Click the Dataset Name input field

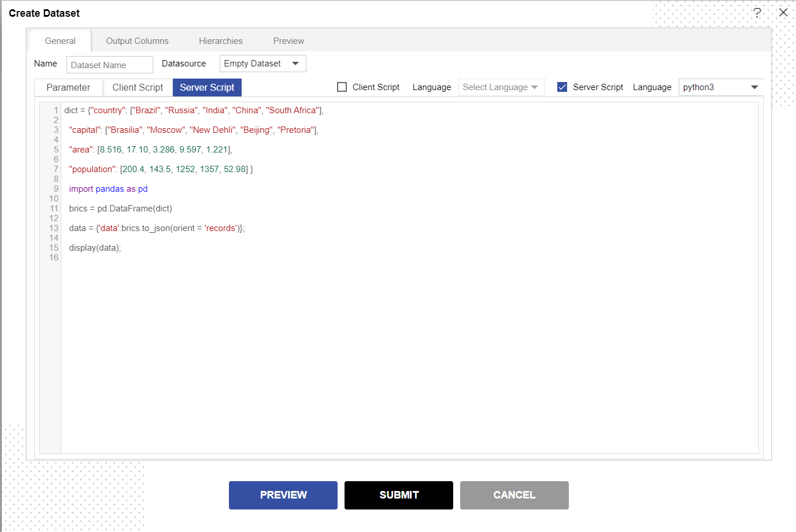point(110,65)
